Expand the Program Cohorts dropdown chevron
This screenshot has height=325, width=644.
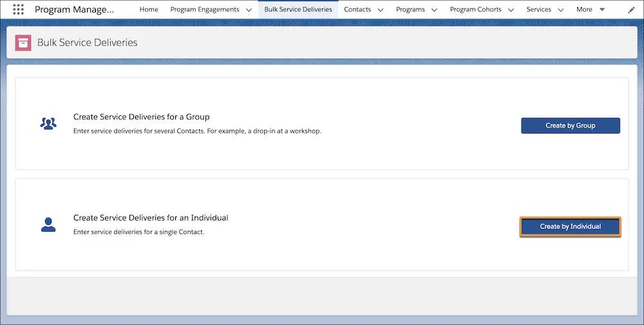coord(511,10)
